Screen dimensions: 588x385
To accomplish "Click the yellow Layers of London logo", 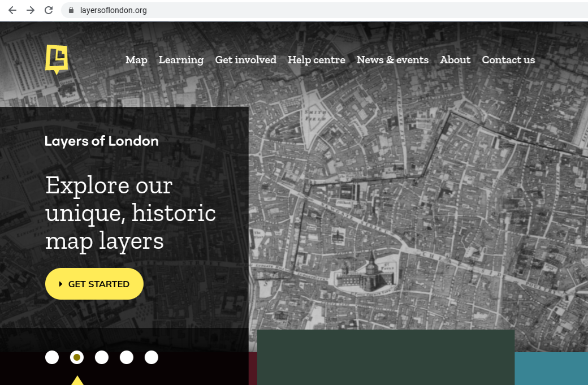I will coord(57,59).
